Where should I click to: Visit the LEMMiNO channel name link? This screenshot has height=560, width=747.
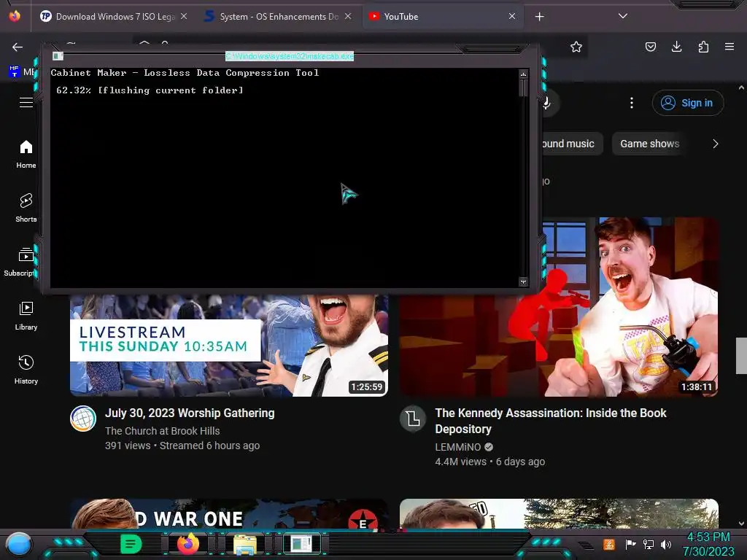pyautogui.click(x=458, y=447)
